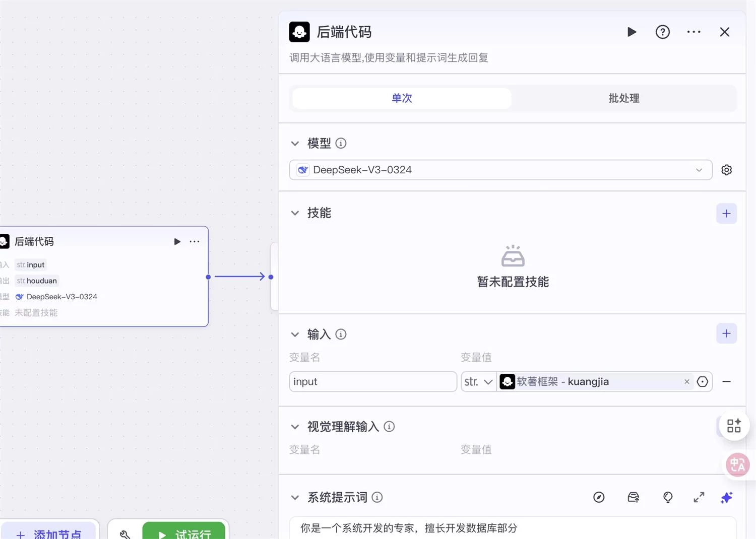Image resolution: width=756 pixels, height=539 pixels.
Task: Open the lightbulb suggestion icon
Action: [x=667, y=497]
